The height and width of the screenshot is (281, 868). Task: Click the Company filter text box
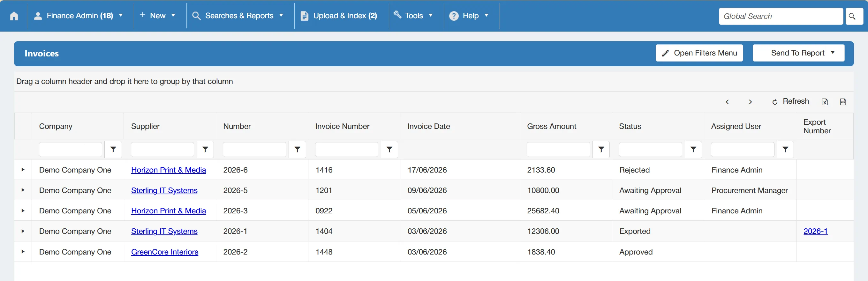coord(71,149)
